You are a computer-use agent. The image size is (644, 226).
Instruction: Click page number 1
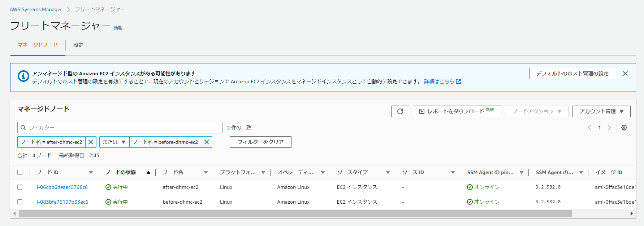(x=600, y=128)
